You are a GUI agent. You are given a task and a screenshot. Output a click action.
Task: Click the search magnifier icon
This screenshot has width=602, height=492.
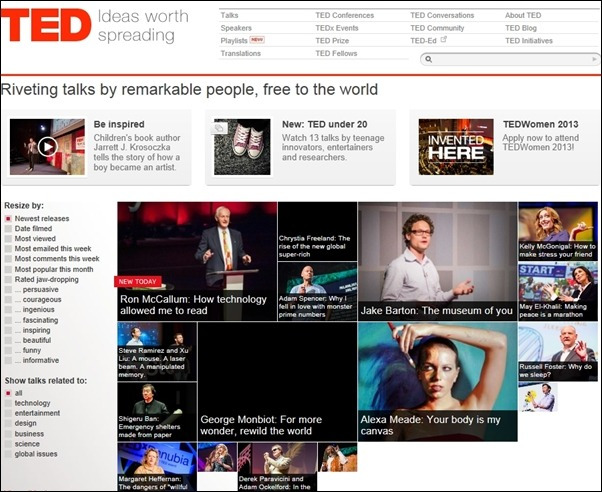pyautogui.click(x=429, y=59)
